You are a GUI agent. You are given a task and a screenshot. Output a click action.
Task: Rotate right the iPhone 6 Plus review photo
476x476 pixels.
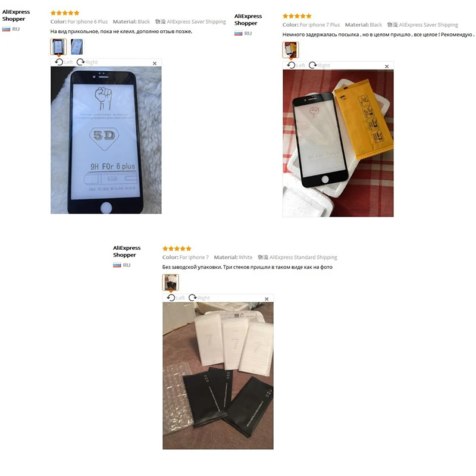(x=87, y=62)
